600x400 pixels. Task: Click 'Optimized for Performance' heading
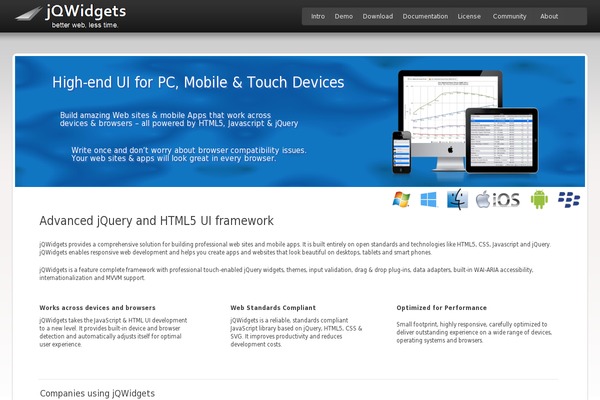click(442, 308)
